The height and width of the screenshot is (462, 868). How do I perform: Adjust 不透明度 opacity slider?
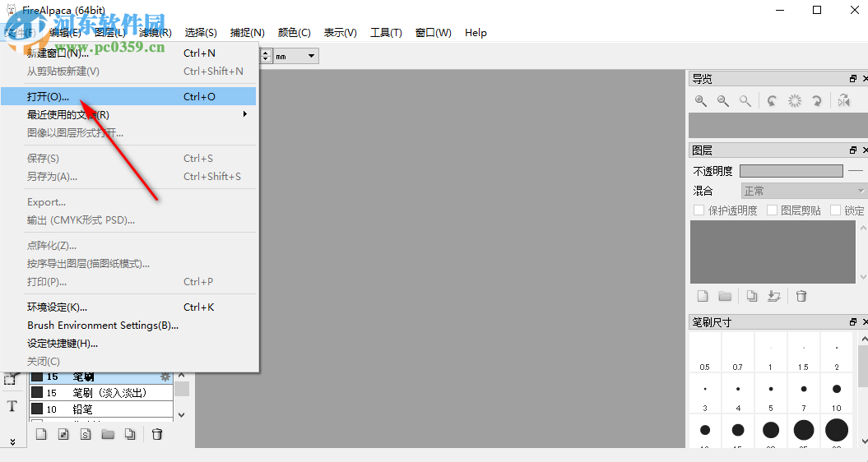pos(791,171)
